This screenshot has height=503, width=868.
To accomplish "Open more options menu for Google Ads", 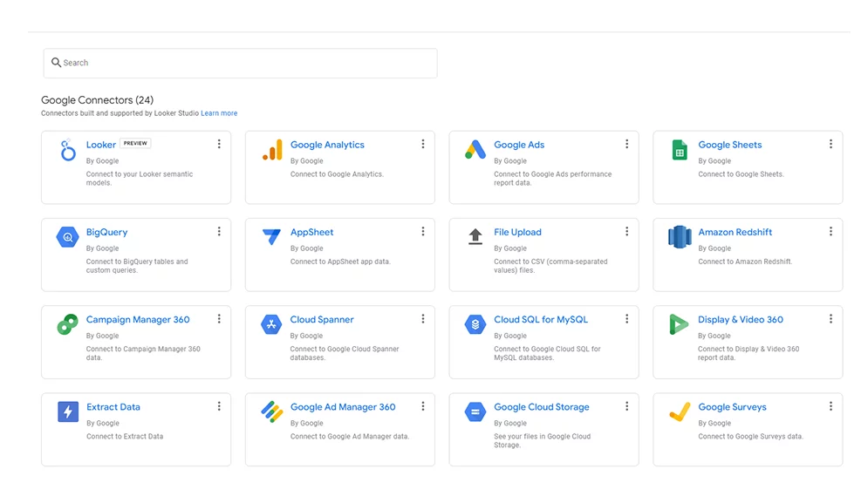I will click(626, 144).
